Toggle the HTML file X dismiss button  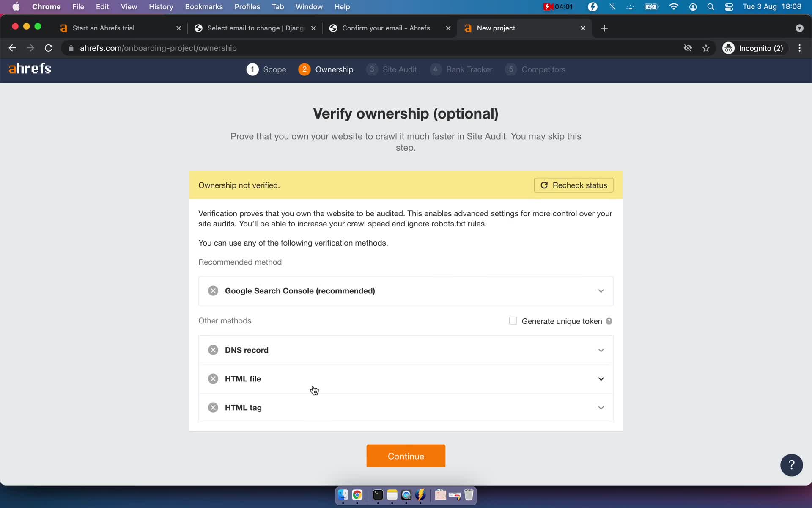pyautogui.click(x=212, y=378)
